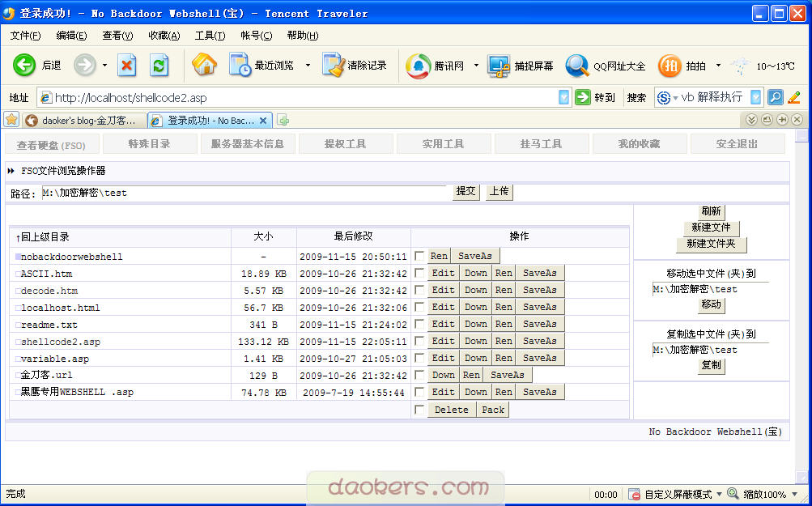Expand the 最近浏览 dropdown arrow

[x=308, y=66]
